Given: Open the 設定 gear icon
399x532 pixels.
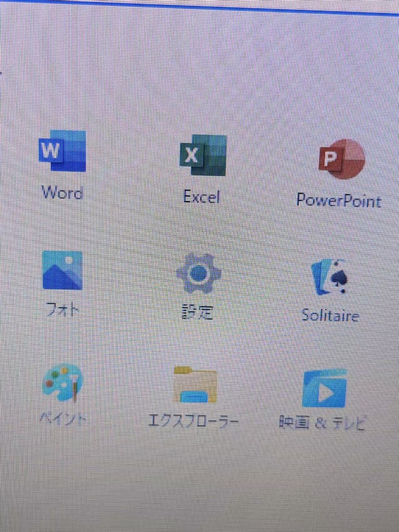Looking at the screenshot, I should point(199,274).
